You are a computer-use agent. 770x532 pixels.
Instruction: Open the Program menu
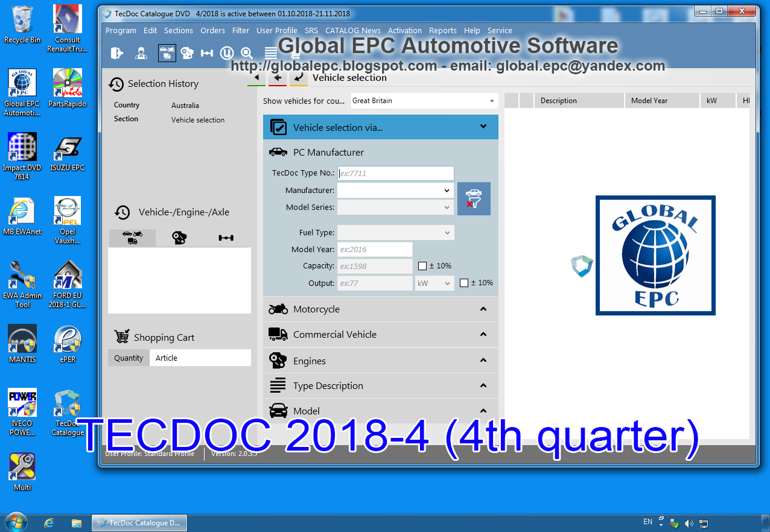[x=121, y=30]
